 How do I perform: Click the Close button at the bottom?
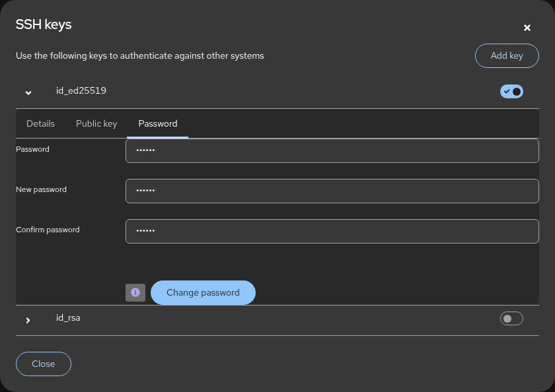click(x=44, y=364)
